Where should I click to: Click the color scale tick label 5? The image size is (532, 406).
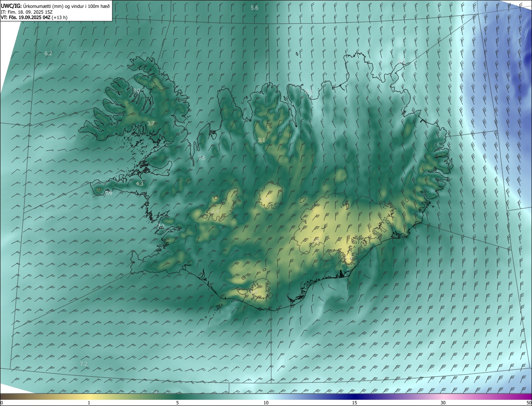click(x=177, y=403)
